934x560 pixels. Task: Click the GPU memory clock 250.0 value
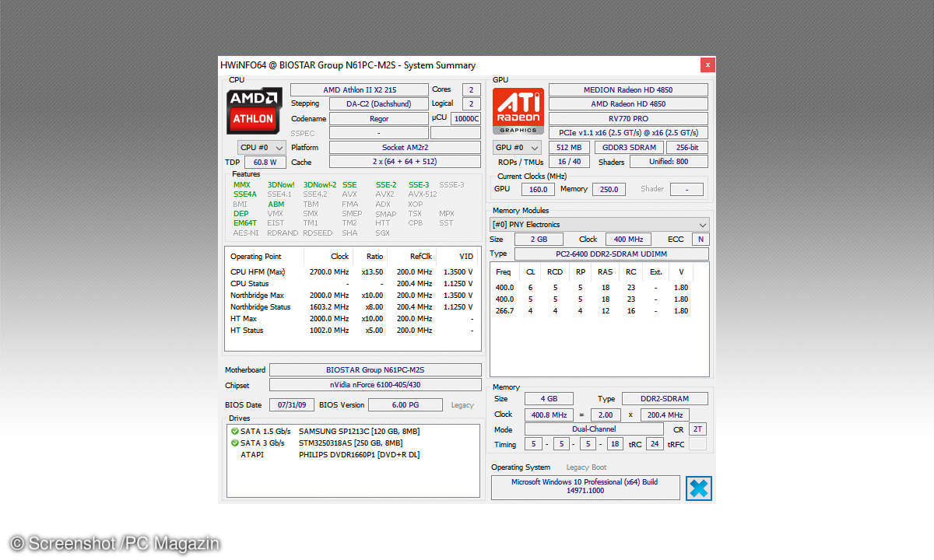pos(609,189)
